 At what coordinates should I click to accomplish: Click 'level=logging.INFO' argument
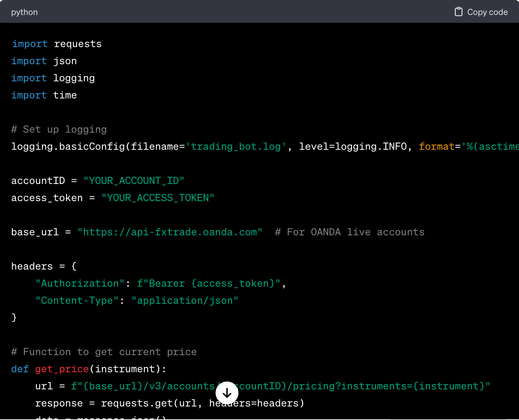(x=353, y=147)
